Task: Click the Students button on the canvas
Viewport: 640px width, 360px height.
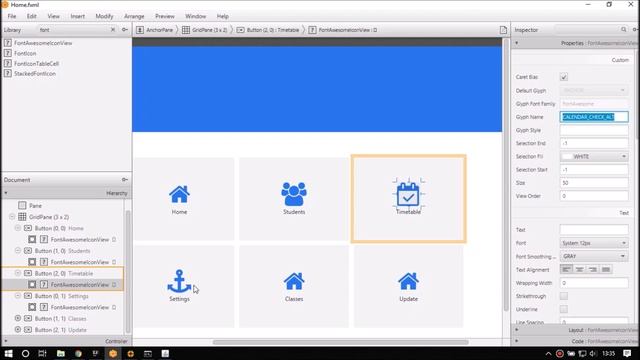Action: click(294, 199)
